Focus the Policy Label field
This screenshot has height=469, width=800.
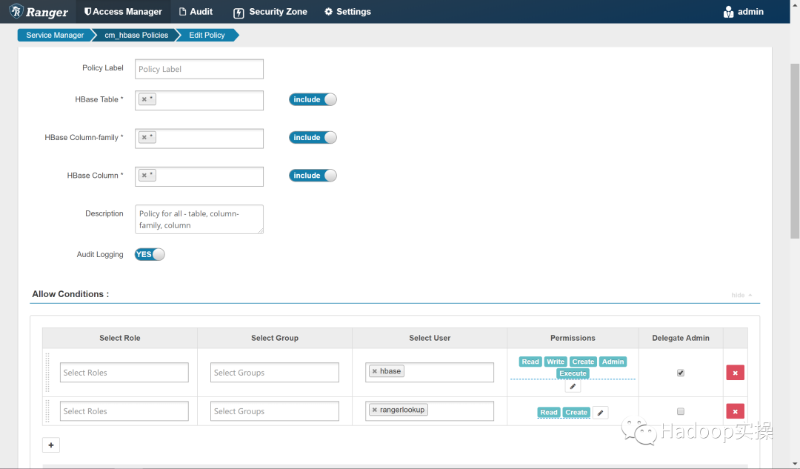tap(199, 69)
